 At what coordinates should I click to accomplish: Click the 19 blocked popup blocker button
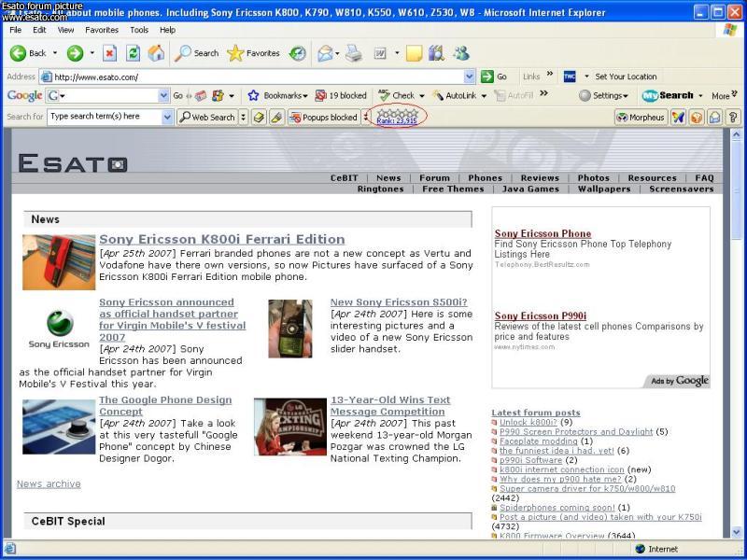(x=341, y=96)
